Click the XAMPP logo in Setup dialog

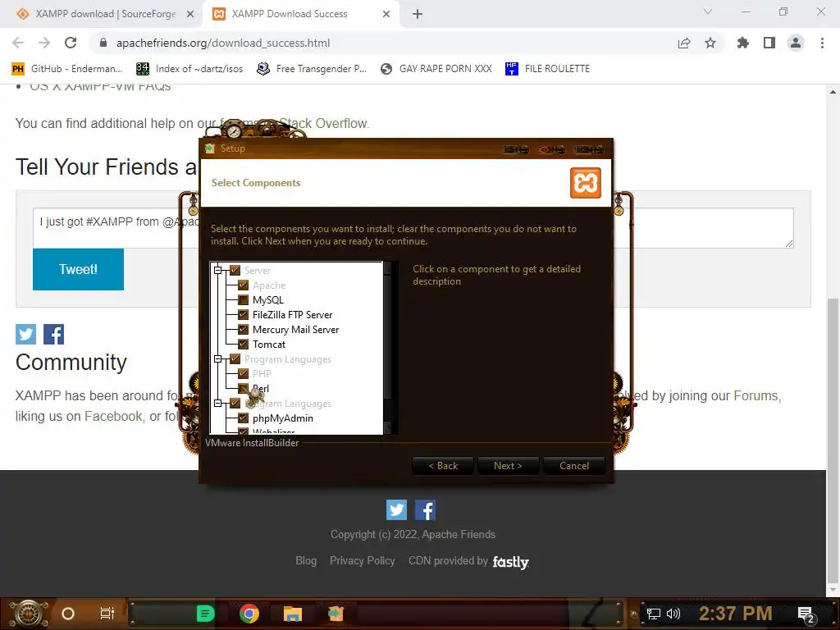pyautogui.click(x=585, y=183)
